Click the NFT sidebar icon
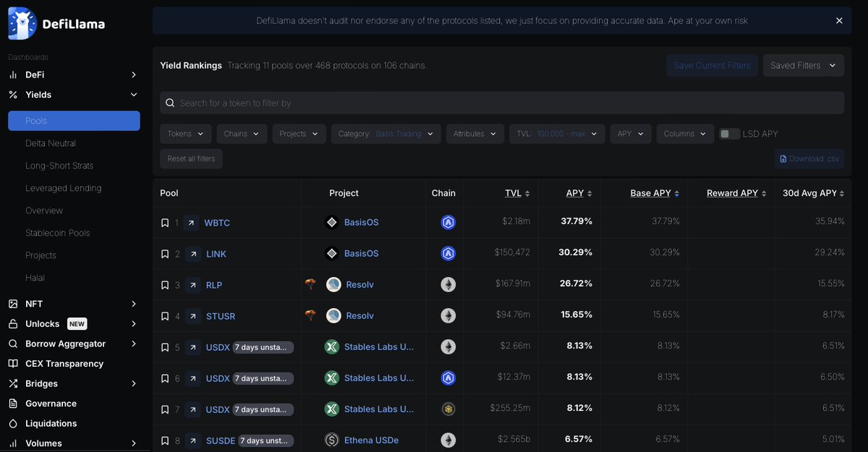The width and height of the screenshot is (868, 452). click(13, 304)
